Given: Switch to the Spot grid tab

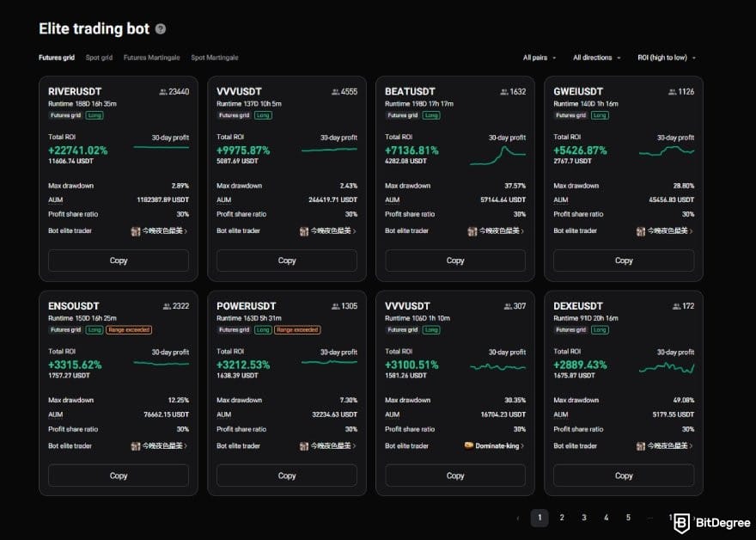Looking at the screenshot, I should [x=99, y=58].
